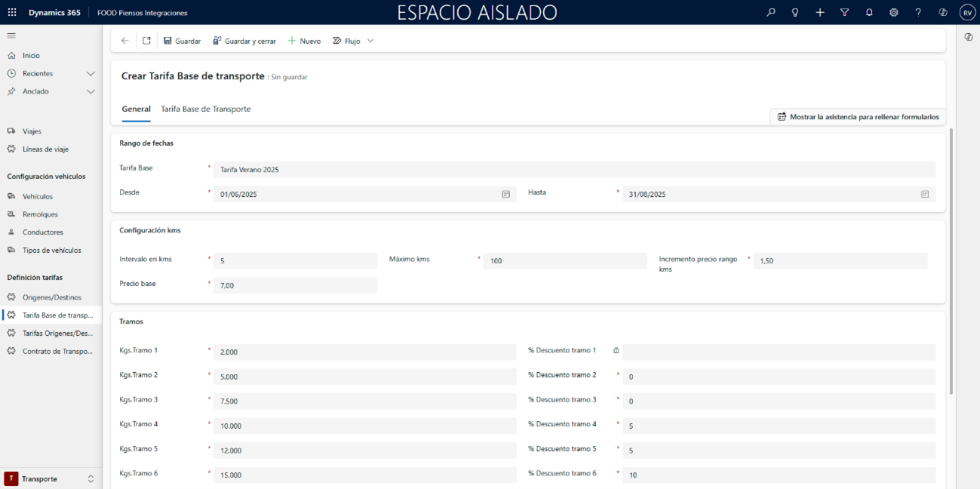Expand the Recientes section chevron

point(91,74)
